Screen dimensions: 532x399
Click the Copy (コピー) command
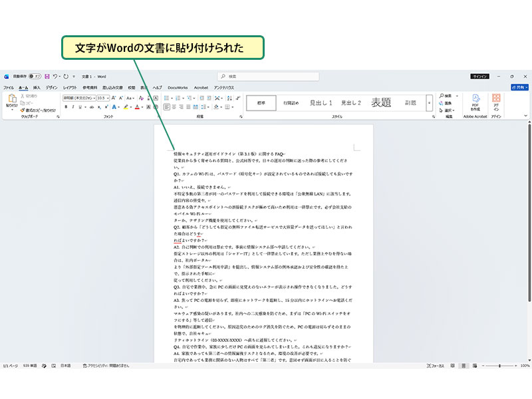tap(27, 103)
